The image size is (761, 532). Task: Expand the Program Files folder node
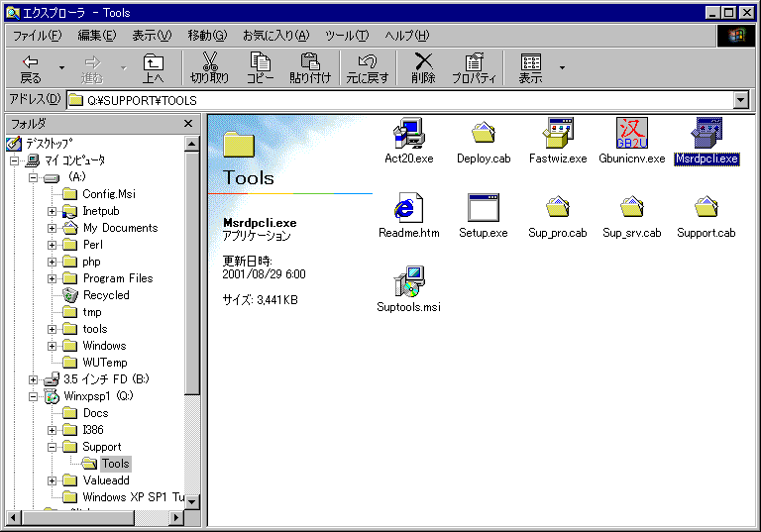[x=52, y=278]
